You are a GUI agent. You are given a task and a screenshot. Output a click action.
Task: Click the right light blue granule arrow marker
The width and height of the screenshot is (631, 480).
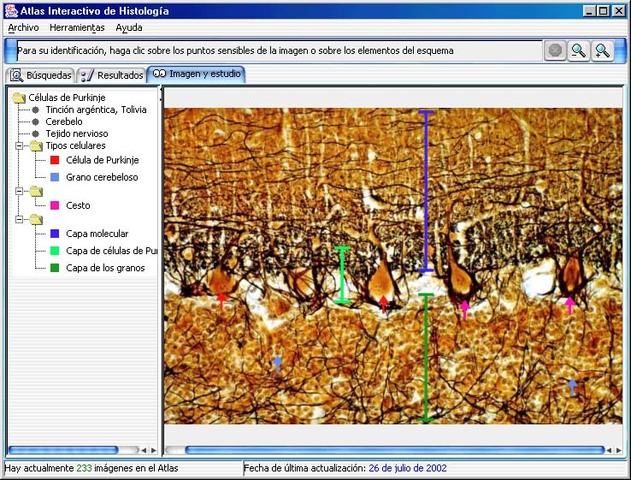572,387
